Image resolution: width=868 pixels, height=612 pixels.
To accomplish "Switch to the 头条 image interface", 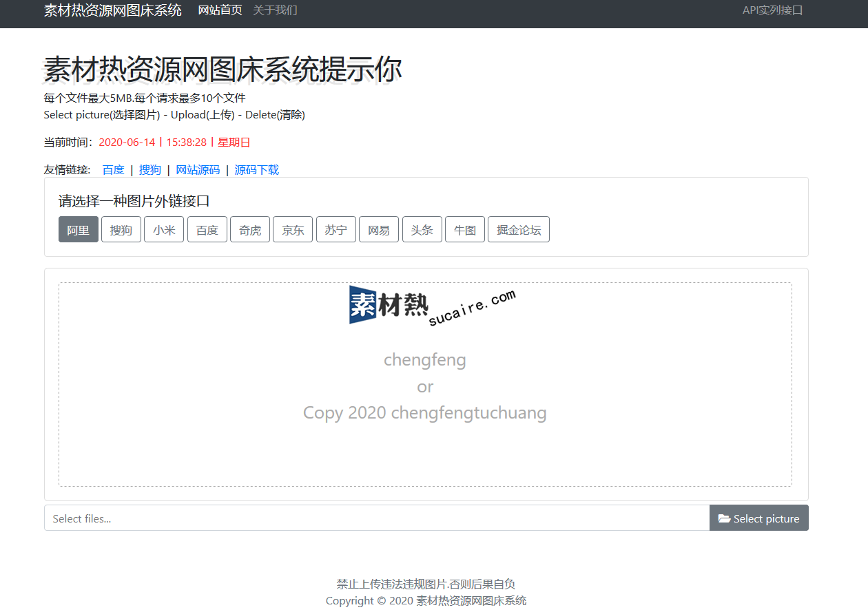I will point(422,230).
